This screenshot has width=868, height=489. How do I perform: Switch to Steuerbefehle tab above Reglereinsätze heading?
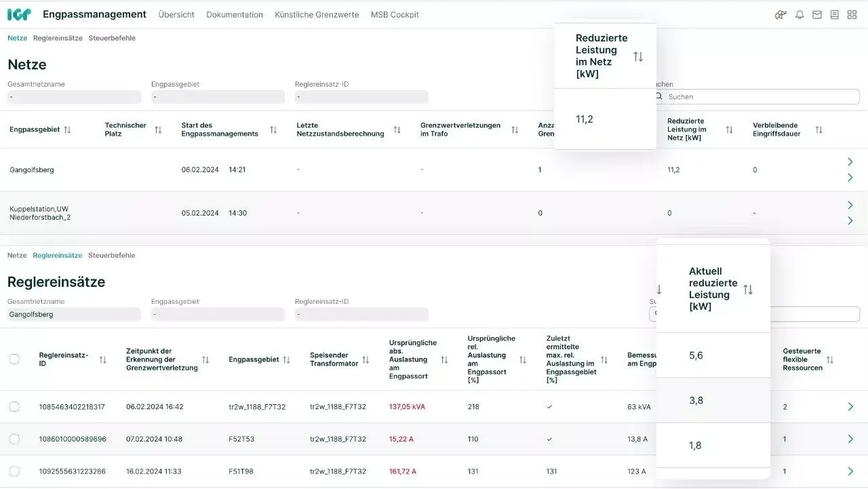click(112, 256)
